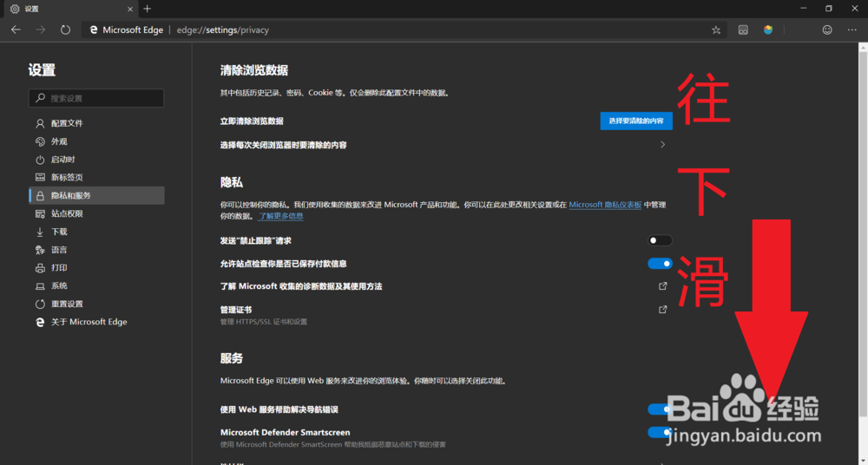868x465 pixels.
Task: Open 系统 settings section
Action: 96,286
